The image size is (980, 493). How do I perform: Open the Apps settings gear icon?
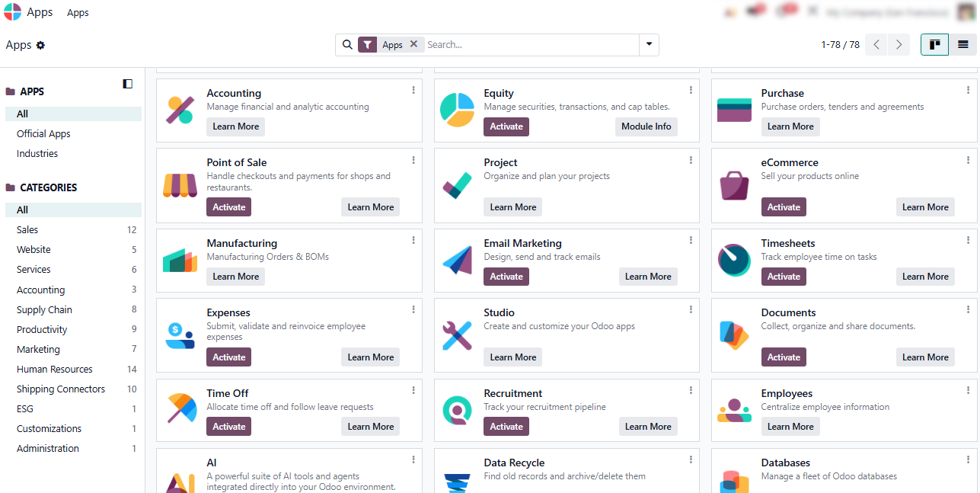pyautogui.click(x=40, y=45)
